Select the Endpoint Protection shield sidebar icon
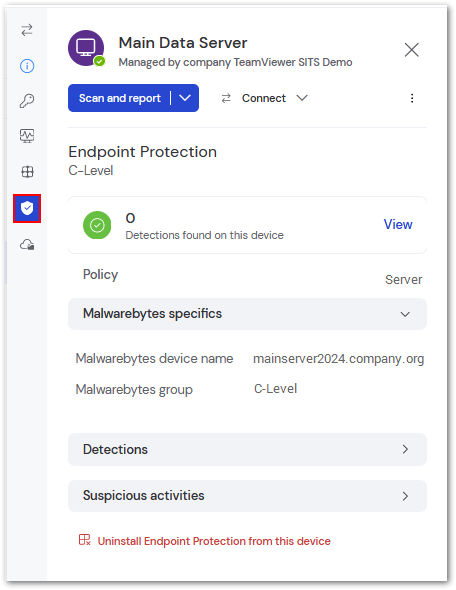 click(27, 208)
